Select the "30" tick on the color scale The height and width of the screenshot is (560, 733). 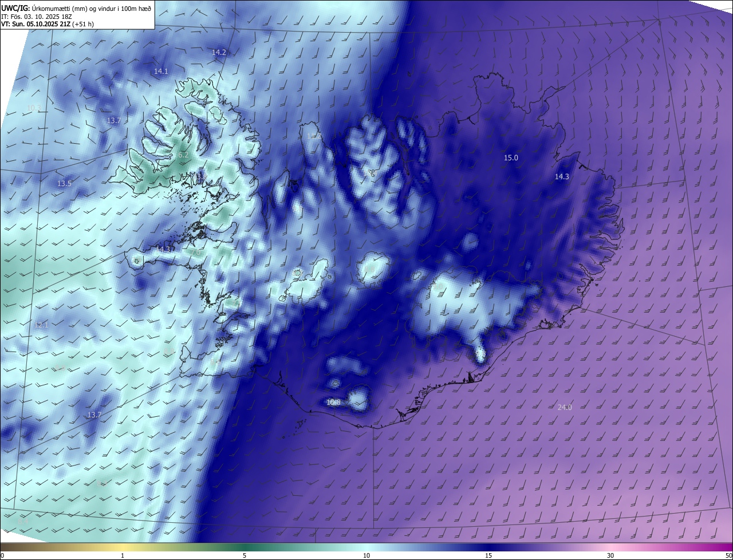(x=610, y=556)
